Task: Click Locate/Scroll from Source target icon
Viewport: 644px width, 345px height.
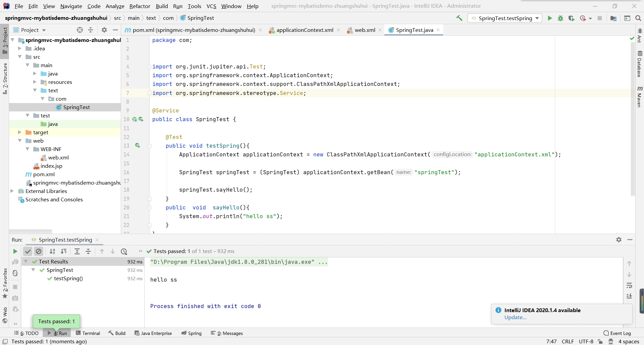Action: pyautogui.click(x=79, y=30)
